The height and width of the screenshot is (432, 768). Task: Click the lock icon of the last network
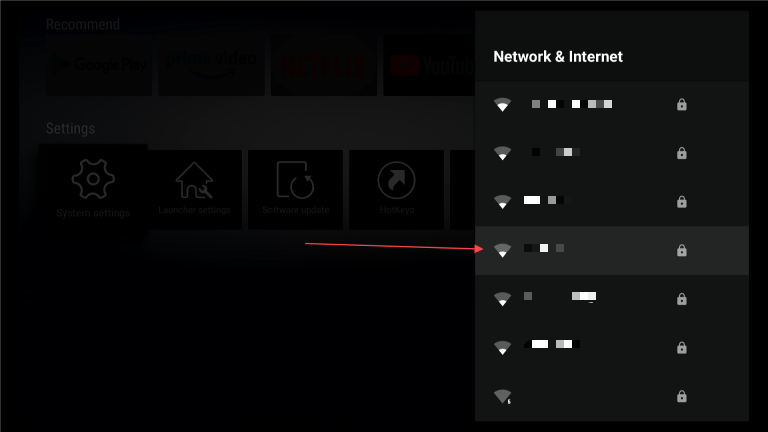pyautogui.click(x=681, y=396)
